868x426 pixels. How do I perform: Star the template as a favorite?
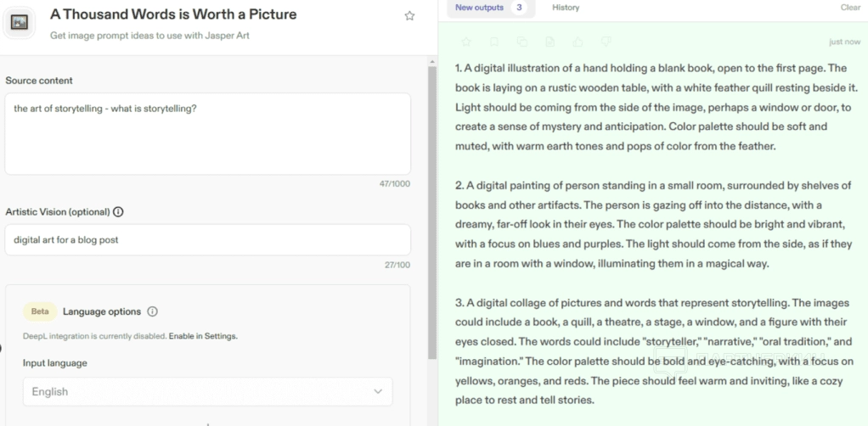[409, 16]
